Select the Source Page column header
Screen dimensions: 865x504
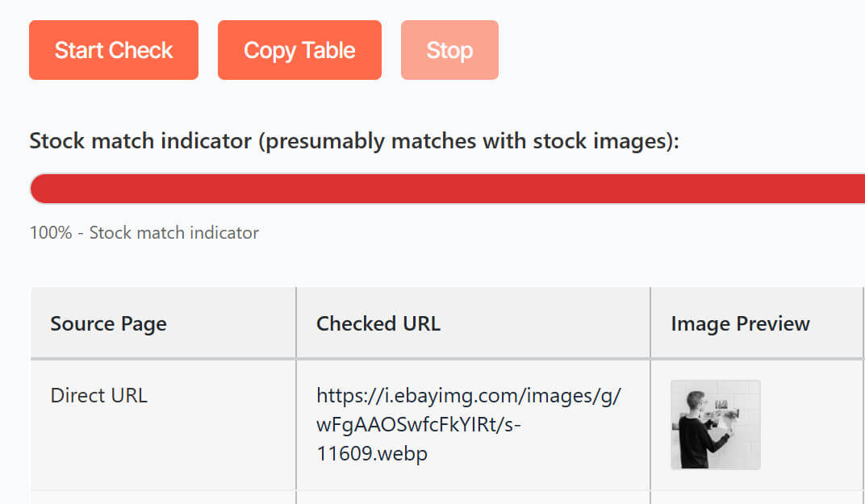(x=108, y=324)
